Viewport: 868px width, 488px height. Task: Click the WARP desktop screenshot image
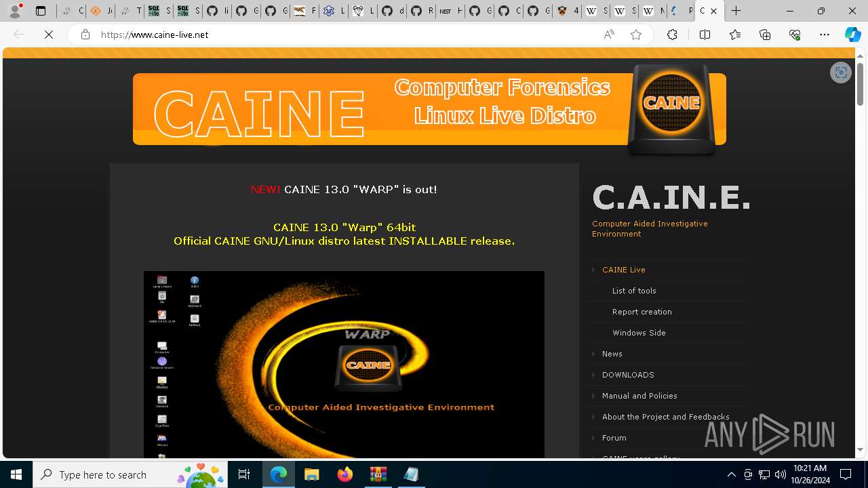pyautogui.click(x=344, y=365)
